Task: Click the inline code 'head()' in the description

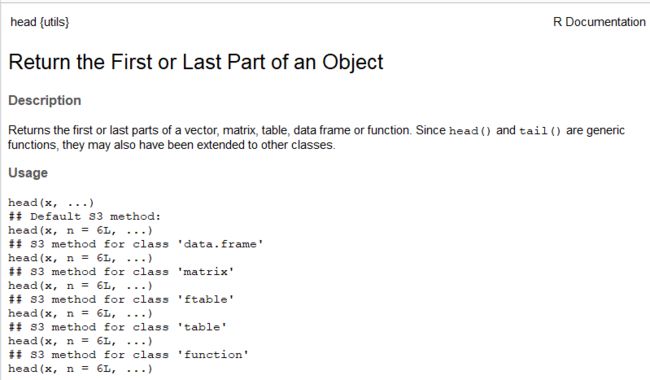Action: (x=470, y=131)
